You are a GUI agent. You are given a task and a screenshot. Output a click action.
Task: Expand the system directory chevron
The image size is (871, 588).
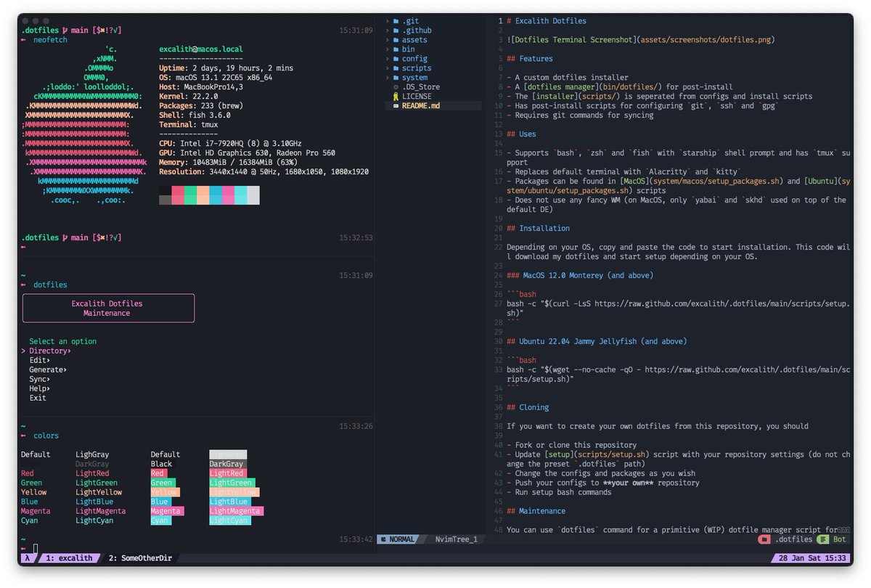tap(387, 78)
